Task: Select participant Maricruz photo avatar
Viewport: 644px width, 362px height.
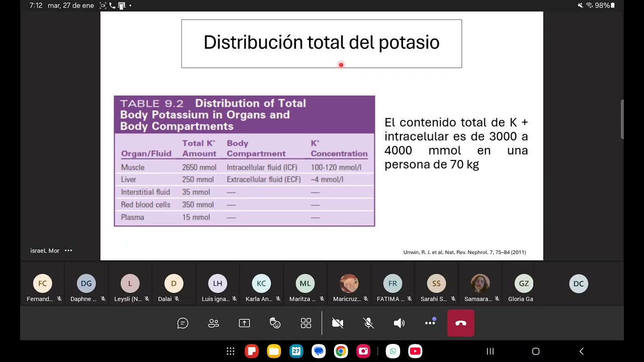Action: click(x=349, y=284)
